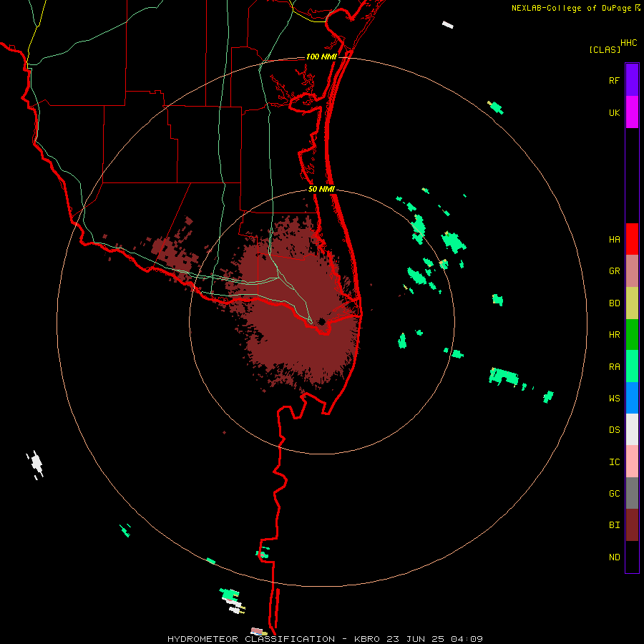The width and height of the screenshot is (644, 644).
Task: Select the IC pink legend swatch
Action: [632, 462]
